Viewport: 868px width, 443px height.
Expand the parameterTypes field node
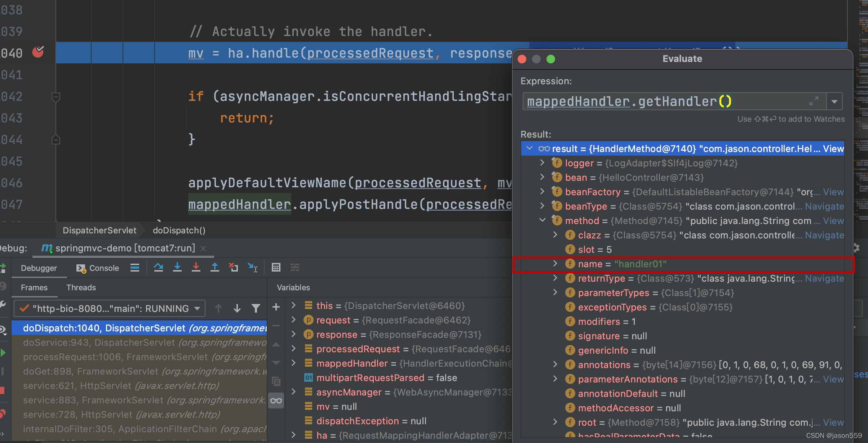[x=555, y=292]
